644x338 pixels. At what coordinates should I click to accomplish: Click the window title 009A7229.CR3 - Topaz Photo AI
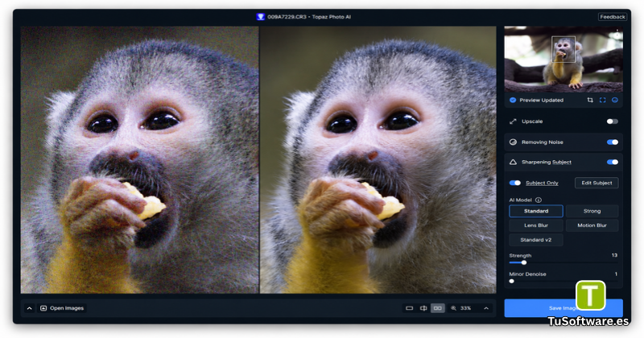pyautogui.click(x=309, y=17)
